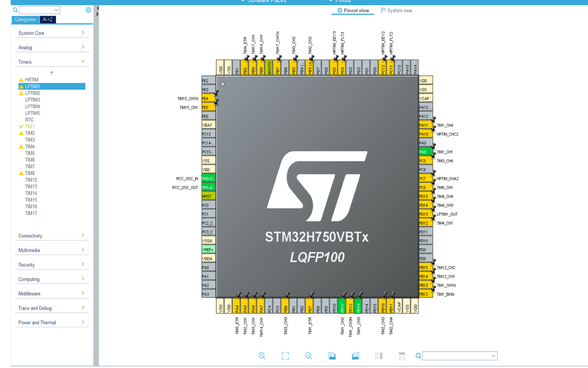Expand the Trace and Debug category
This screenshot has height=368, width=588.
tap(52, 308)
